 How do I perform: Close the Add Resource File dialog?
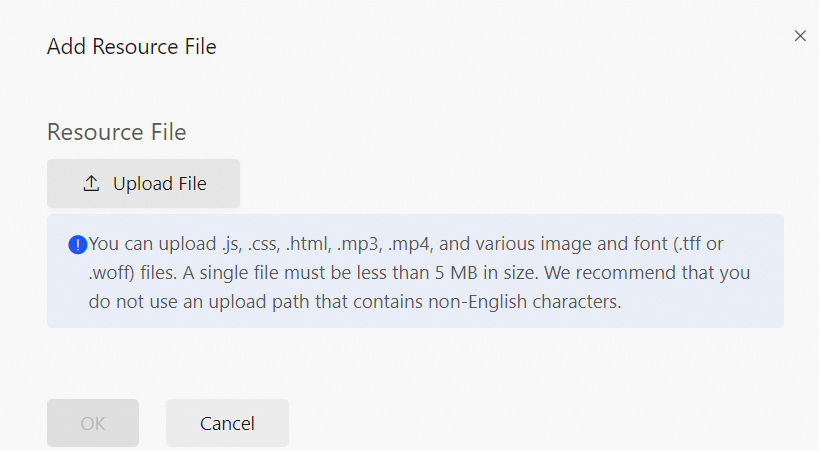coord(800,36)
